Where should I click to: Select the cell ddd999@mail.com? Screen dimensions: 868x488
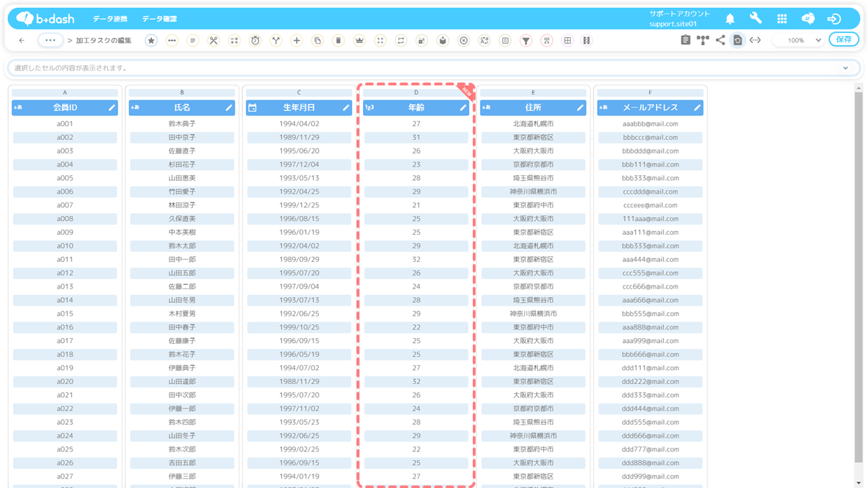click(650, 477)
